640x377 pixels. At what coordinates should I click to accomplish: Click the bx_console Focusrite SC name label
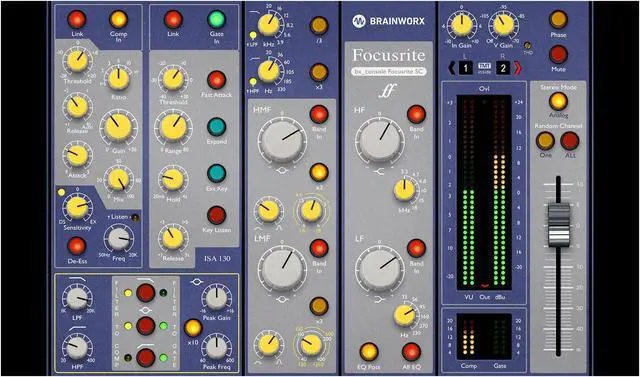coord(388,71)
